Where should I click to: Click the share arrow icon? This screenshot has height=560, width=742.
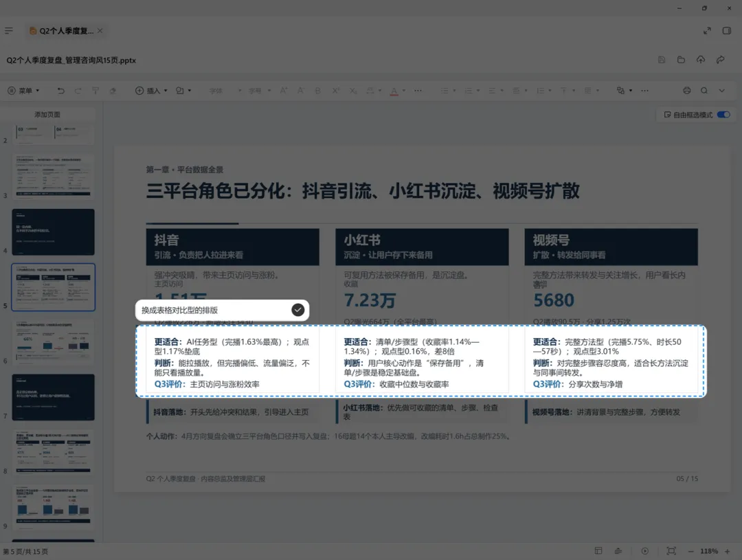(720, 60)
